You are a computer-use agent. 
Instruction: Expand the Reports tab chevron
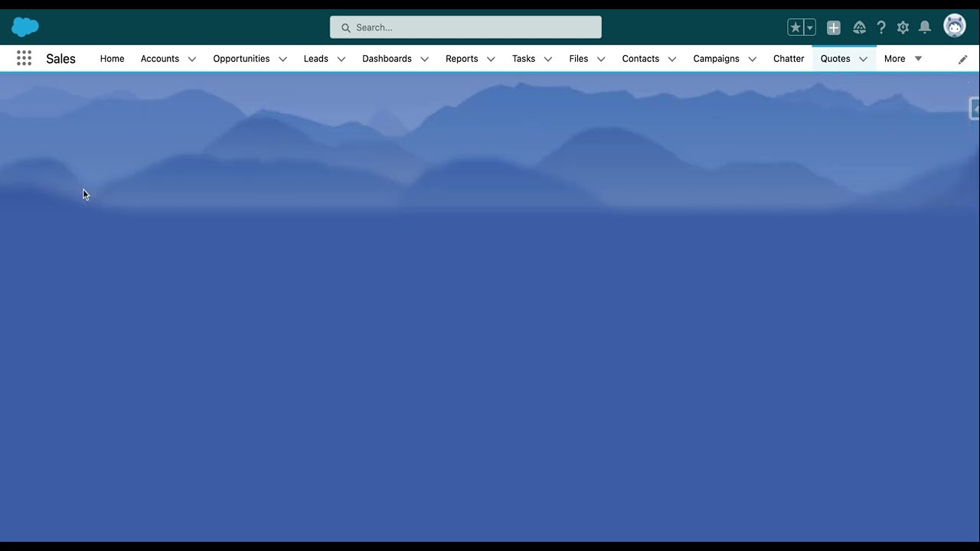point(491,59)
